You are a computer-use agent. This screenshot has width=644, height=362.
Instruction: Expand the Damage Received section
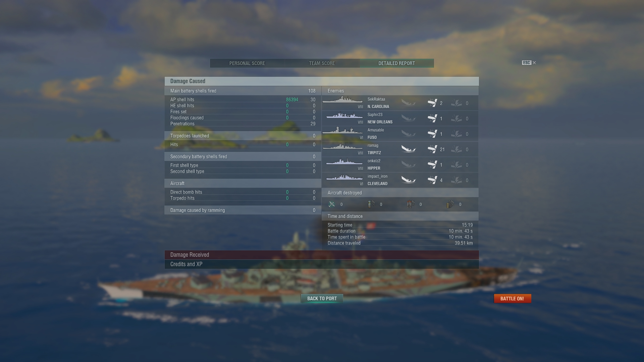click(x=322, y=255)
